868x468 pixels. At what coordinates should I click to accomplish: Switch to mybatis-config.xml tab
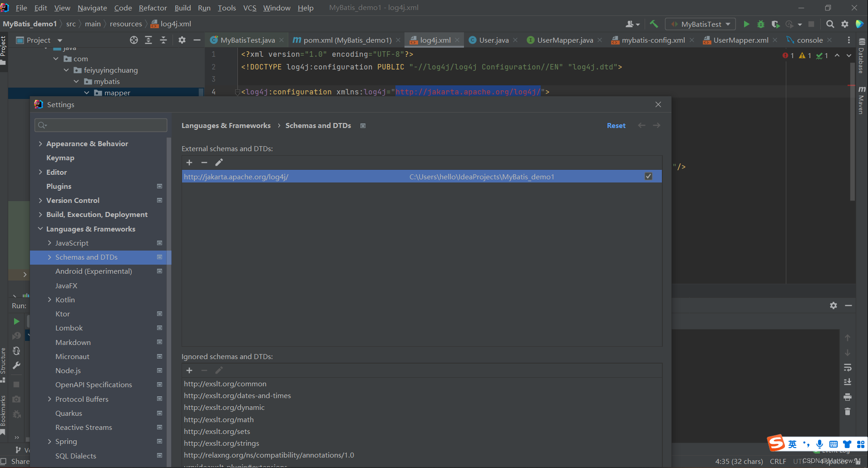tap(653, 40)
